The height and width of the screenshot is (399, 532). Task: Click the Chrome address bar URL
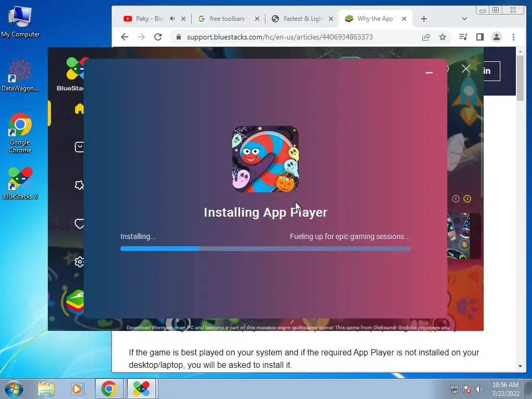[280, 37]
